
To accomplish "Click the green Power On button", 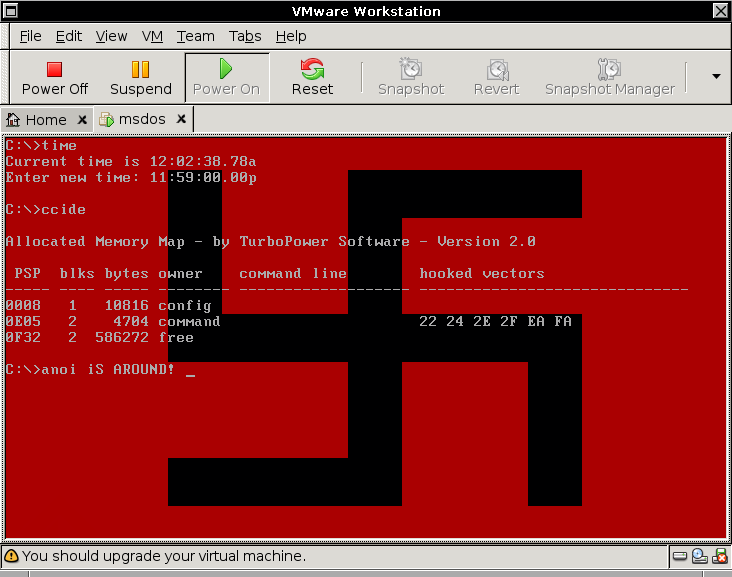I will pos(226,77).
